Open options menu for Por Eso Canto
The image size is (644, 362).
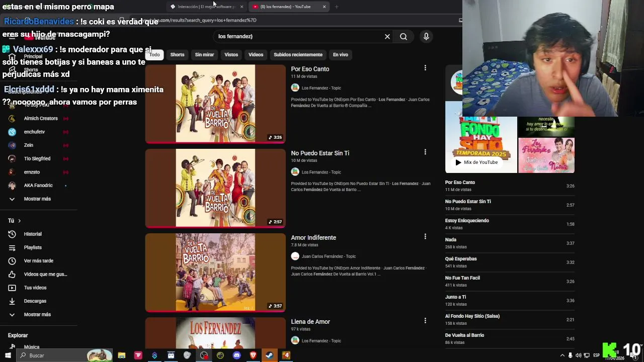click(x=425, y=68)
